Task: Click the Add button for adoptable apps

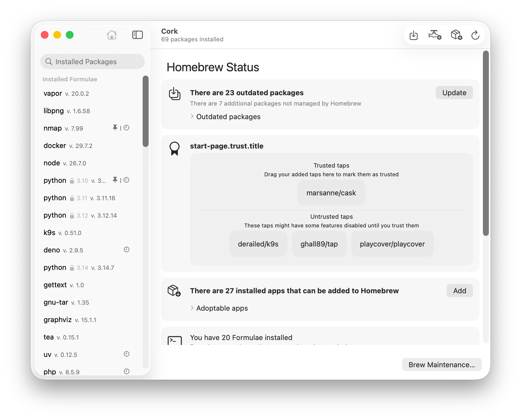Action: 459,291
